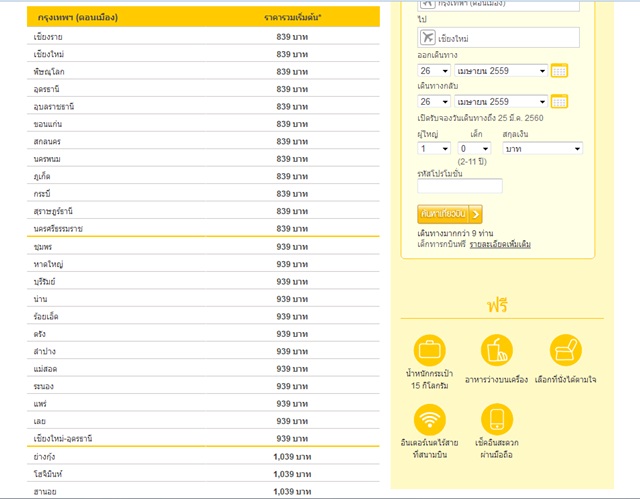Click the departure date calendar icon
The width and height of the screenshot is (640, 499).
(559, 70)
